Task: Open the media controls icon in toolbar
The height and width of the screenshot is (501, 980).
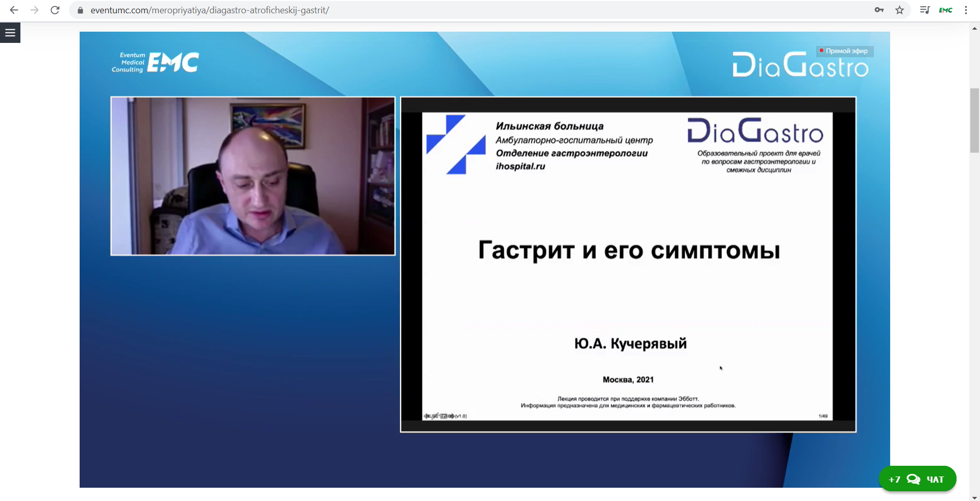Action: [x=924, y=10]
